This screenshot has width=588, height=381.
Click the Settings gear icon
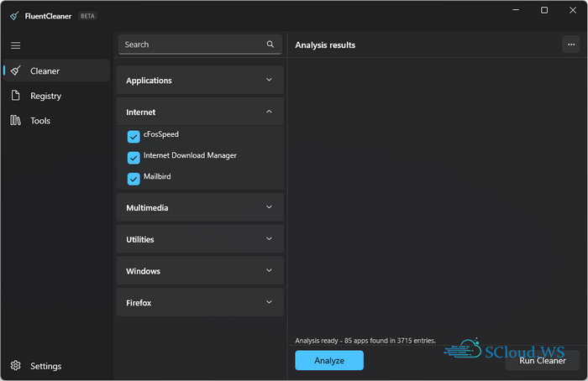(15, 366)
